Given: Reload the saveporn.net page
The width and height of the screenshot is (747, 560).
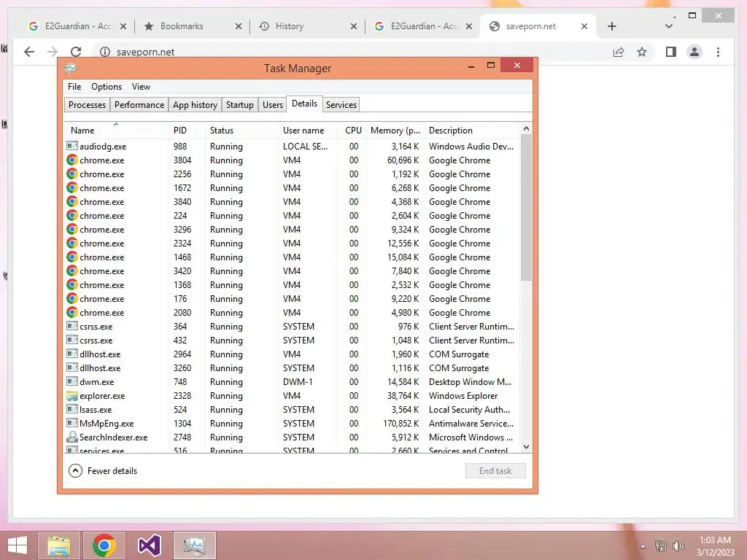Looking at the screenshot, I should [x=76, y=52].
